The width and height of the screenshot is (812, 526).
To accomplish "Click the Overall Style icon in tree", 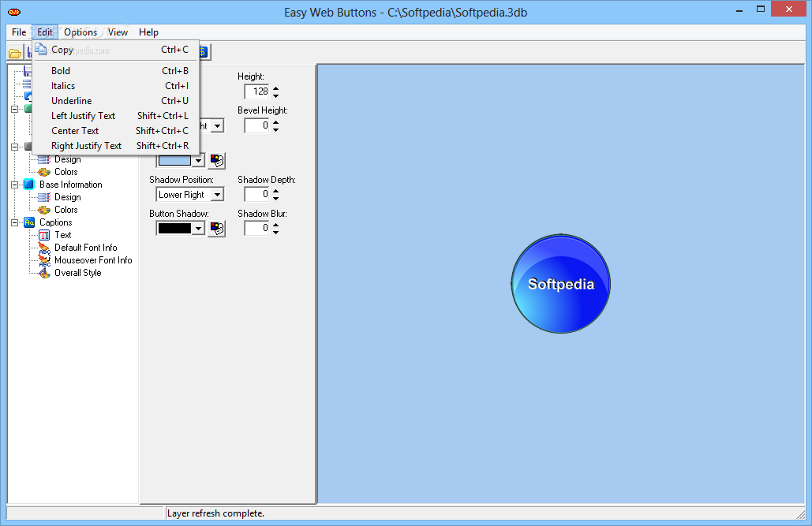I will tap(44, 273).
